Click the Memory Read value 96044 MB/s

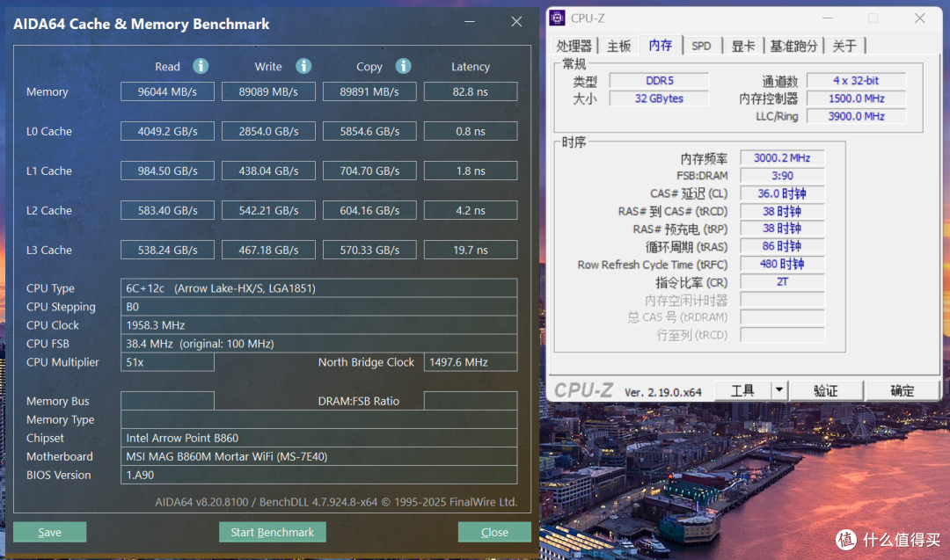click(x=167, y=91)
